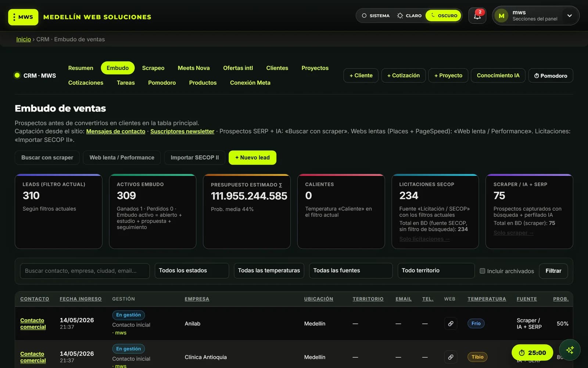Click Importar SECOP II button
Screen dimensions: 588x368
(195, 158)
